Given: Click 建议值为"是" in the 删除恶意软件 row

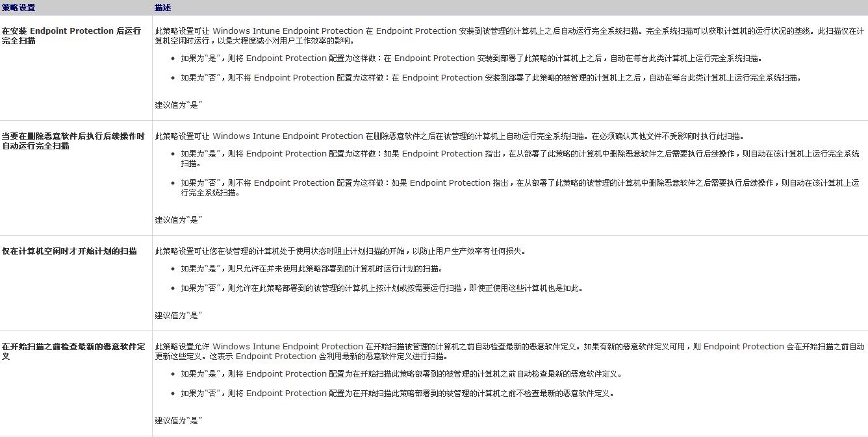Looking at the screenshot, I should (179, 220).
